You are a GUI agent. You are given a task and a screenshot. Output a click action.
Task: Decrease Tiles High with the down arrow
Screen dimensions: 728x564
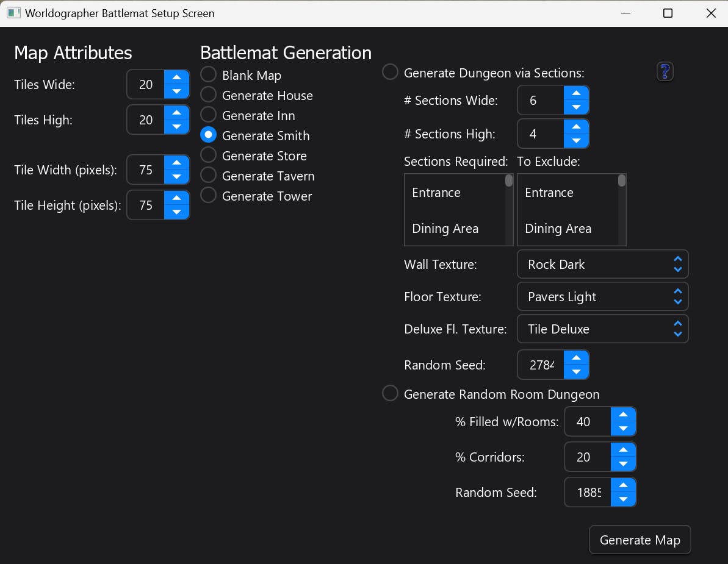(176, 127)
